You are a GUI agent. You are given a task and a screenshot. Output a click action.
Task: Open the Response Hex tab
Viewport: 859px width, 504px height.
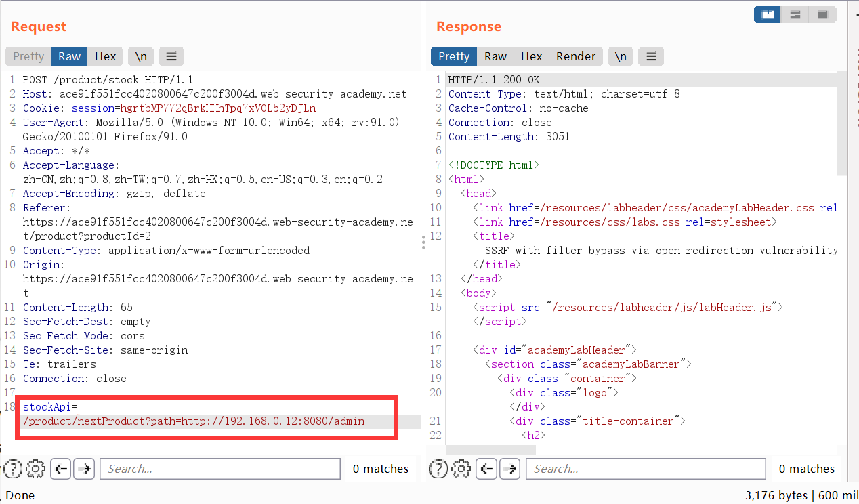click(x=532, y=56)
